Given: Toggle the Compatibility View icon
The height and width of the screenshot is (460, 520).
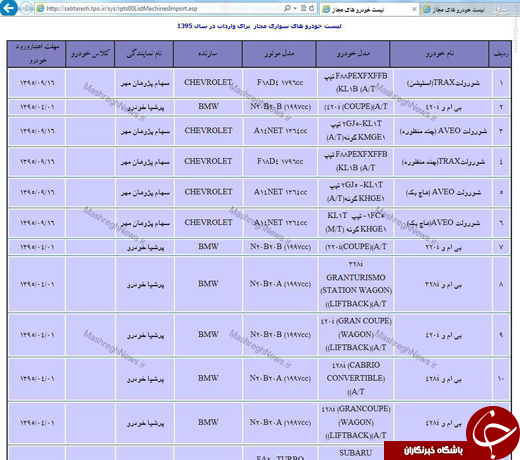Looking at the screenshot, I should [x=303, y=8].
